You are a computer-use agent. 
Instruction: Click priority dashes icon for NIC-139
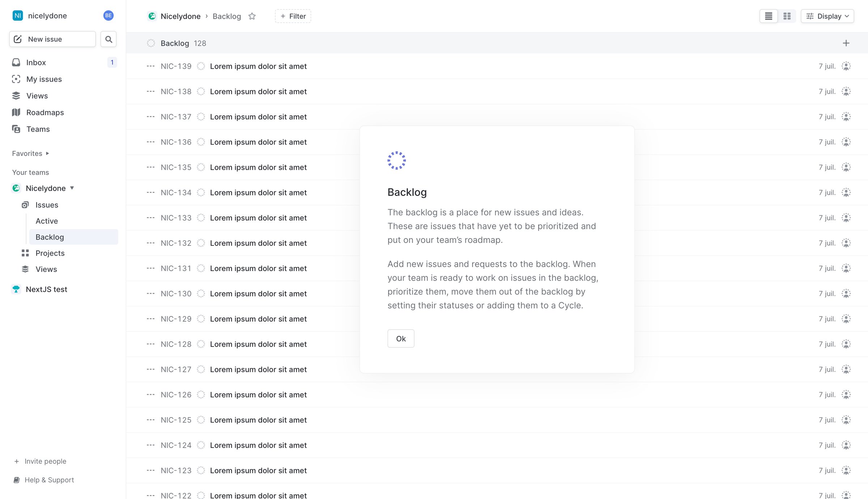(x=151, y=66)
